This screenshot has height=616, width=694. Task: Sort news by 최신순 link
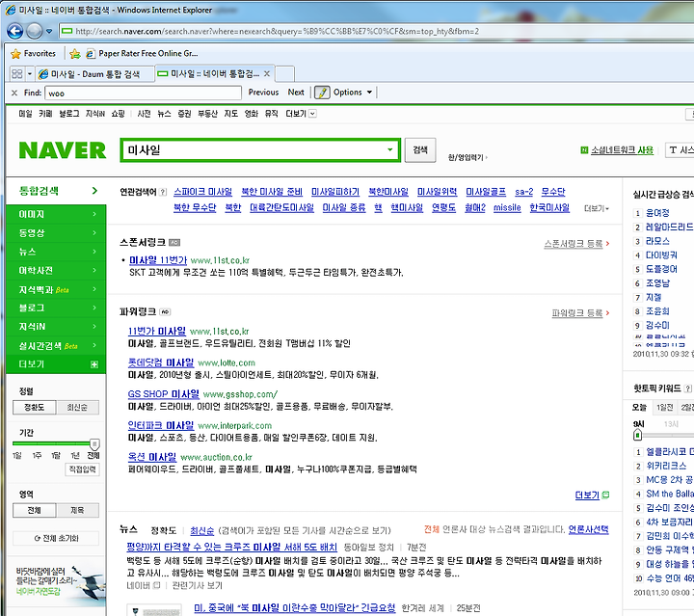click(201, 530)
